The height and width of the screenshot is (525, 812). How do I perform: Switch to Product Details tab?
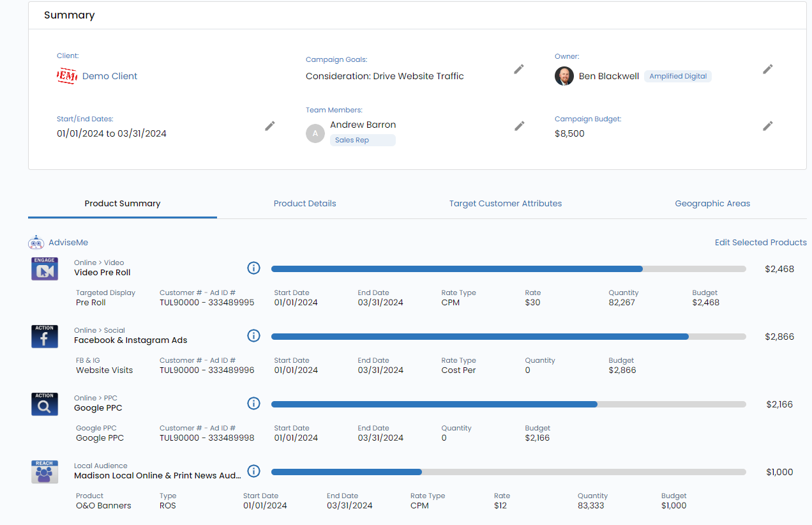[304, 204]
